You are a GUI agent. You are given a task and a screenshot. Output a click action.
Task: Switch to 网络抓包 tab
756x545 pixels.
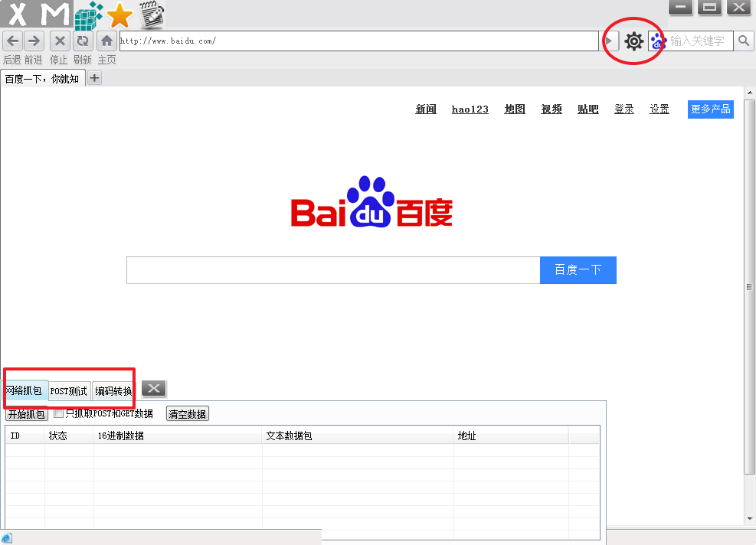(24, 390)
